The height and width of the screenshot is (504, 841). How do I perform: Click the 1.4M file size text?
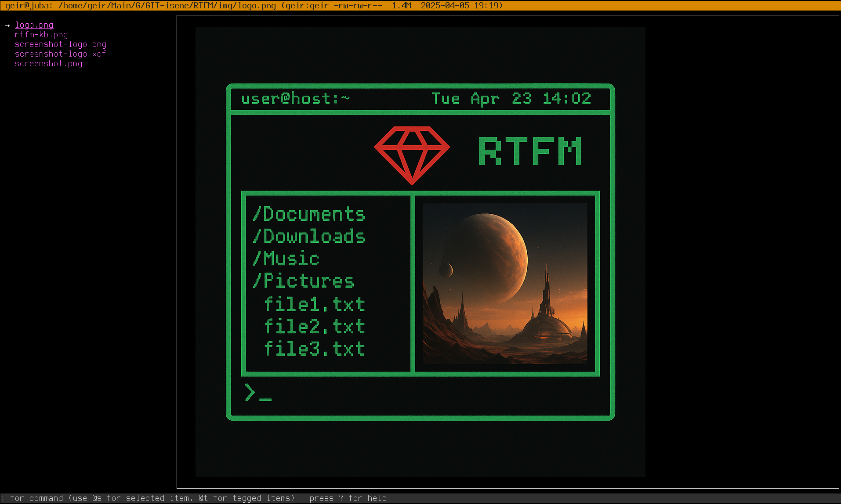(402, 6)
